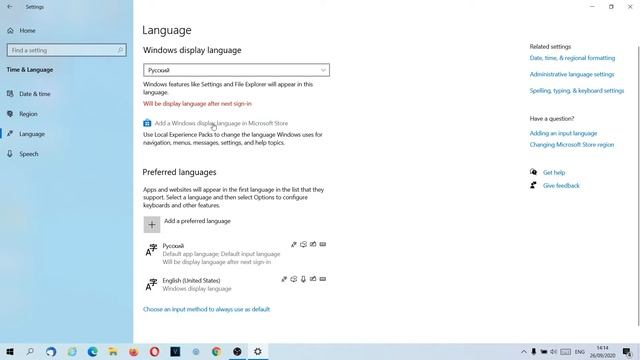Image resolution: width=640 pixels, height=360 pixels.
Task: Launch Firefox from the taskbar
Action: click(134, 352)
